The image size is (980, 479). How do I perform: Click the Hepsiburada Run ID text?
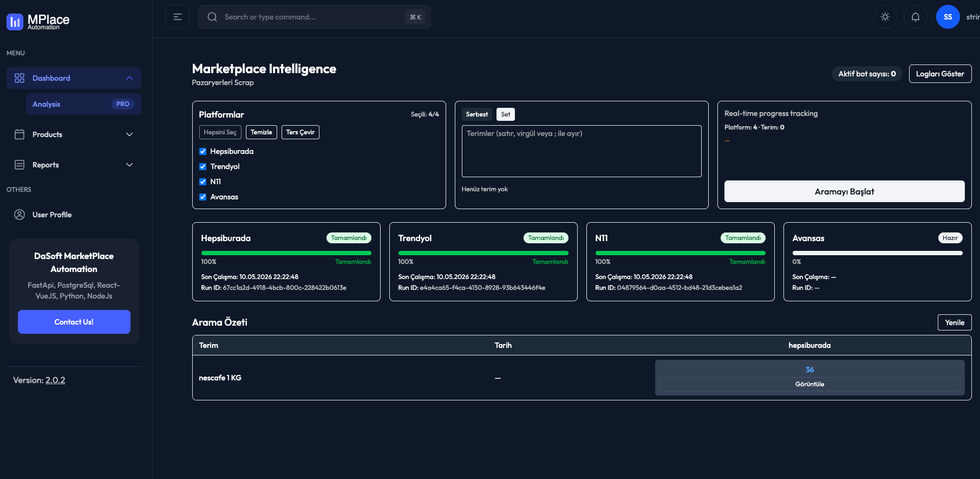tap(273, 288)
